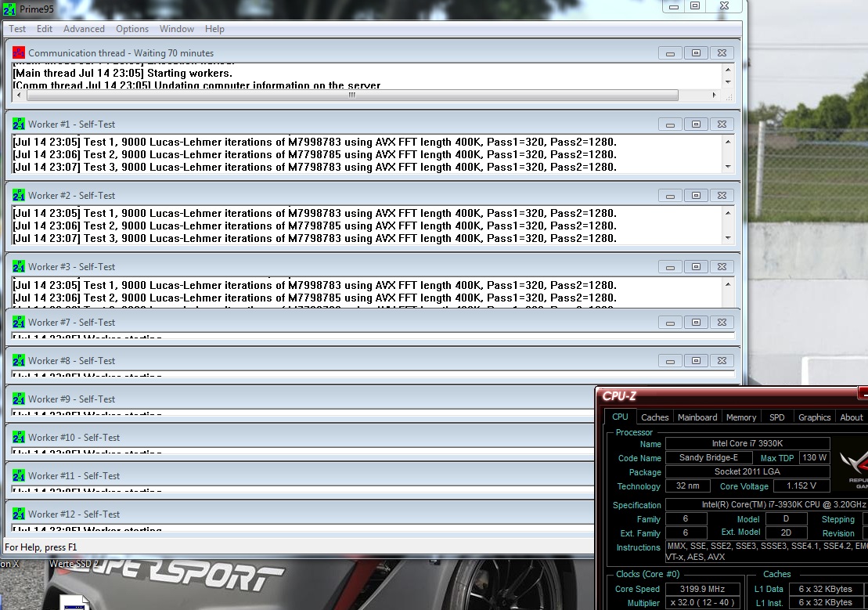Minimize the Worker #1 window

670,124
